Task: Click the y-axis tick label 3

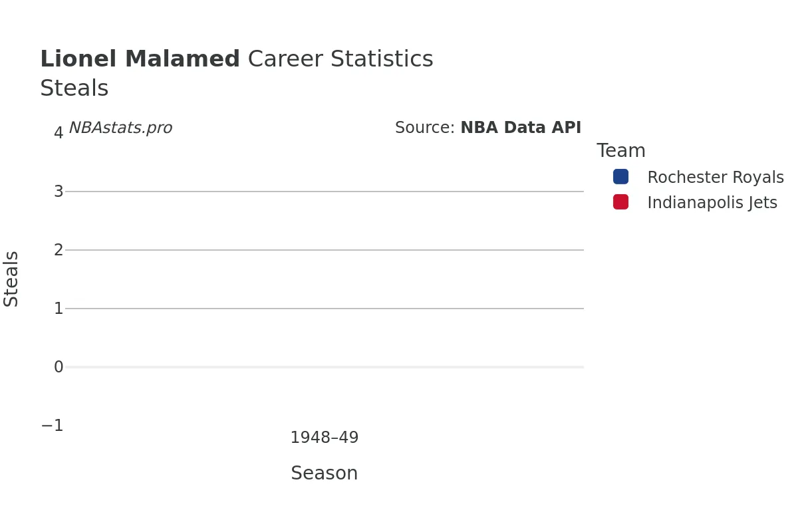Action: coord(59,192)
